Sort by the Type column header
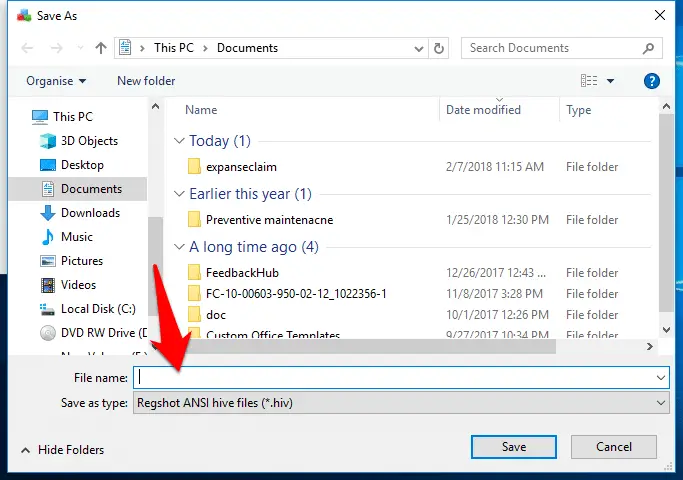 pyautogui.click(x=578, y=110)
